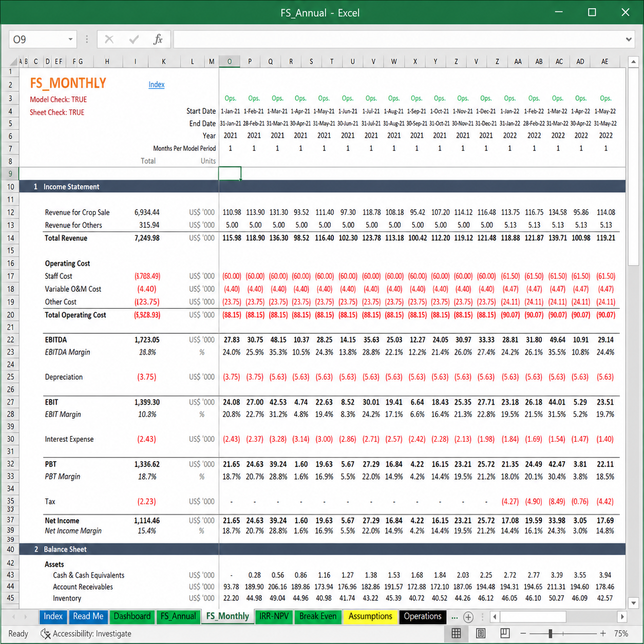
Task: Open the Index hyperlink
Action: point(157,85)
